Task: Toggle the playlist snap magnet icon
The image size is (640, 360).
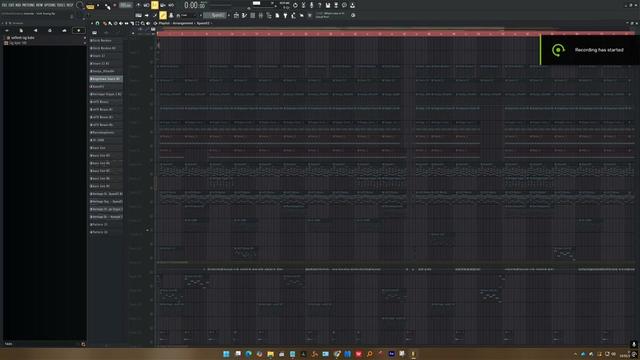Action: click(x=97, y=23)
